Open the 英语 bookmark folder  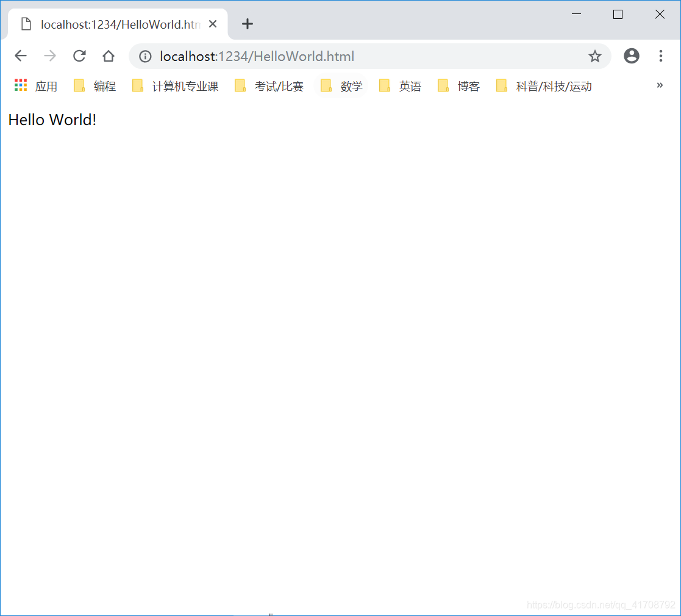pos(401,86)
